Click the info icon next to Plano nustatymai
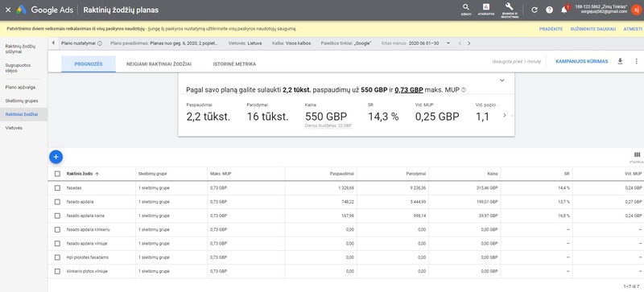 click(x=100, y=43)
